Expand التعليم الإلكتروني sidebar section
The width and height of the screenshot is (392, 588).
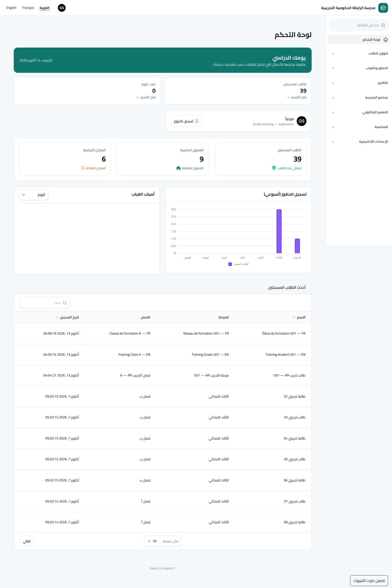pos(359,112)
